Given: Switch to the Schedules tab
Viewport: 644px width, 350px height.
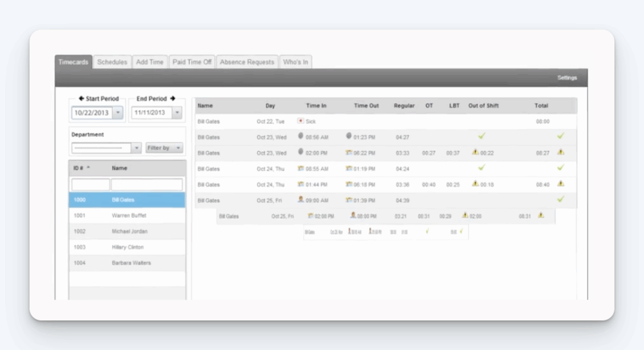Looking at the screenshot, I should pos(113,62).
